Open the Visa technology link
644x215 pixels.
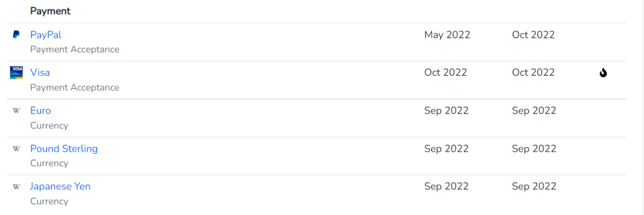pos(41,73)
